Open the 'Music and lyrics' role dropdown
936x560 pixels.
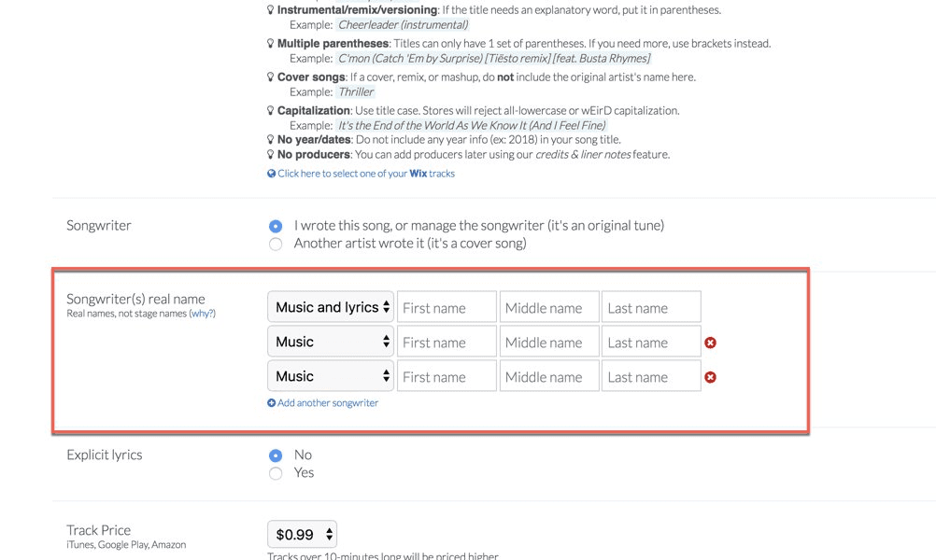[x=331, y=307]
